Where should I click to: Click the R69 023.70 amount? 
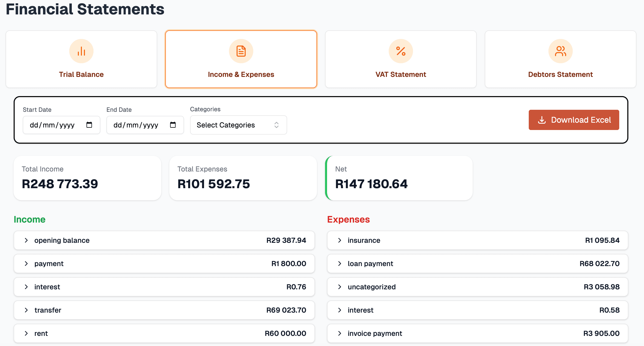pyautogui.click(x=286, y=310)
